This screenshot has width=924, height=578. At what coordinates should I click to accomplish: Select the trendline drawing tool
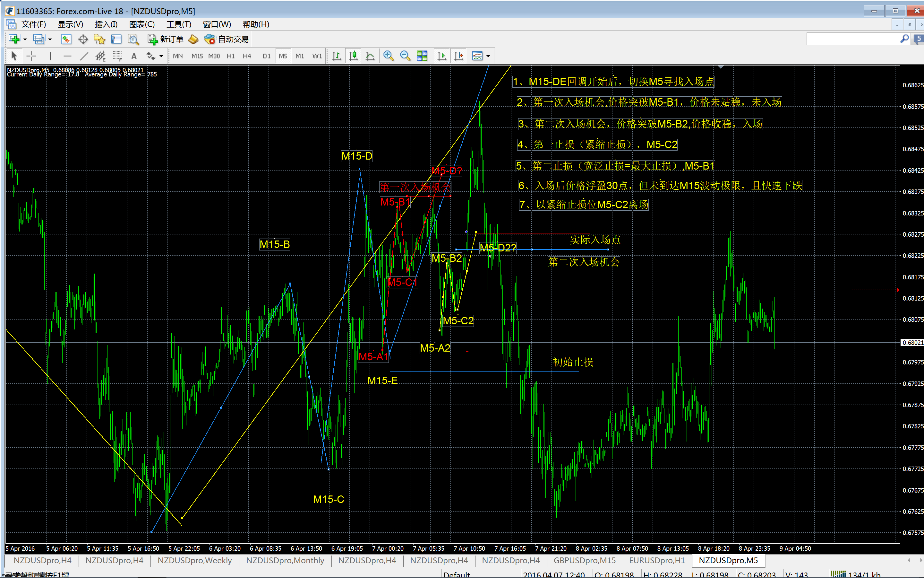84,56
